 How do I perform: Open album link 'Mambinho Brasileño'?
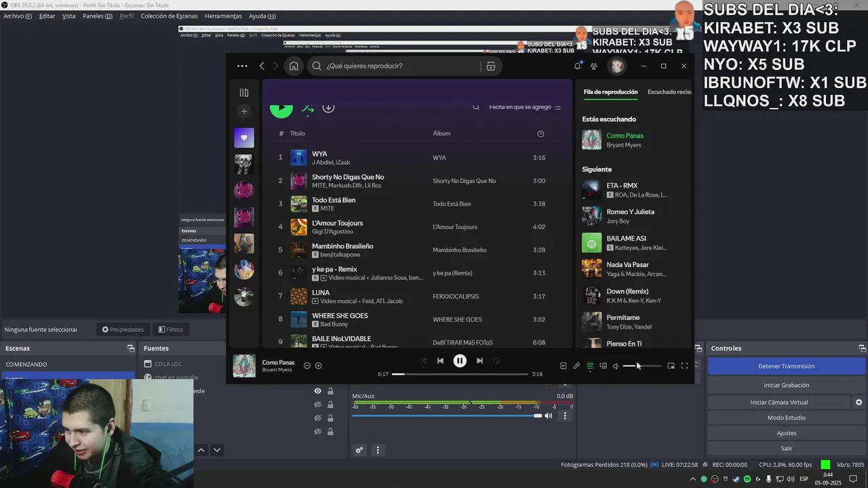459,250
